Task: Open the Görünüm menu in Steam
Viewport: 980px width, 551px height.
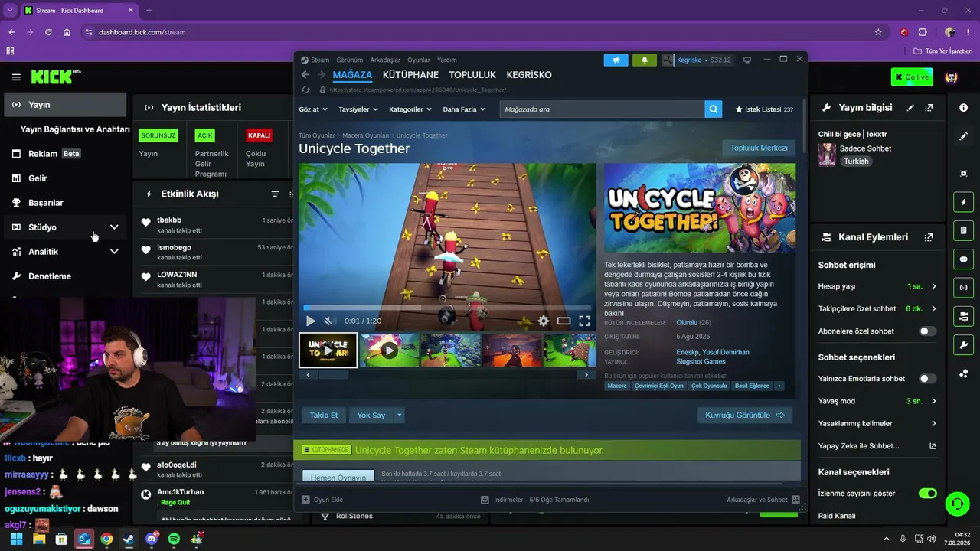Action: [350, 60]
